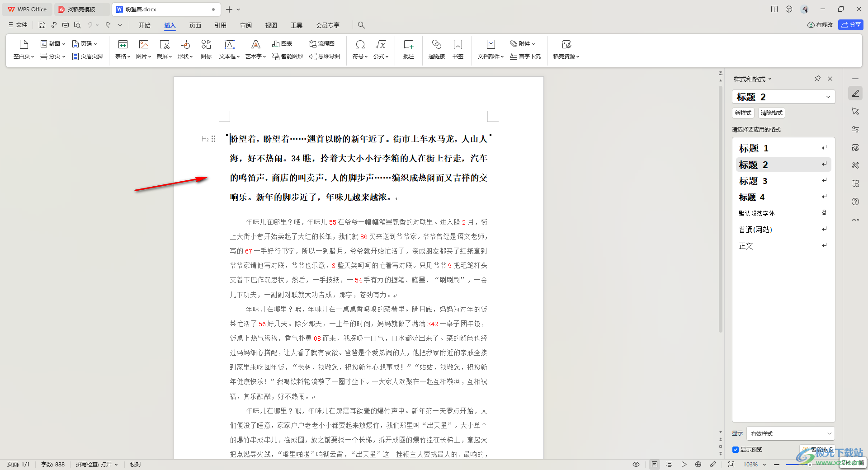Open the ribbon search magnifier
868x470 pixels.
click(361, 25)
